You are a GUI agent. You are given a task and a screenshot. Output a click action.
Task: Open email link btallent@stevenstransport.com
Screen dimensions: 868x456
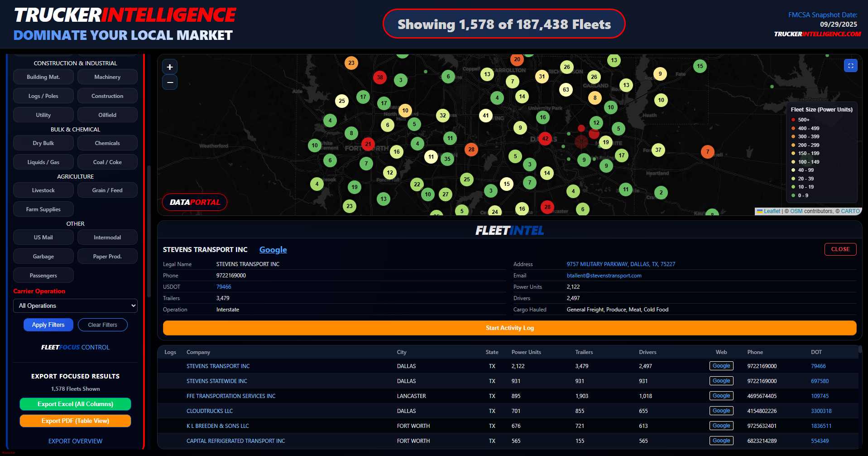point(604,275)
